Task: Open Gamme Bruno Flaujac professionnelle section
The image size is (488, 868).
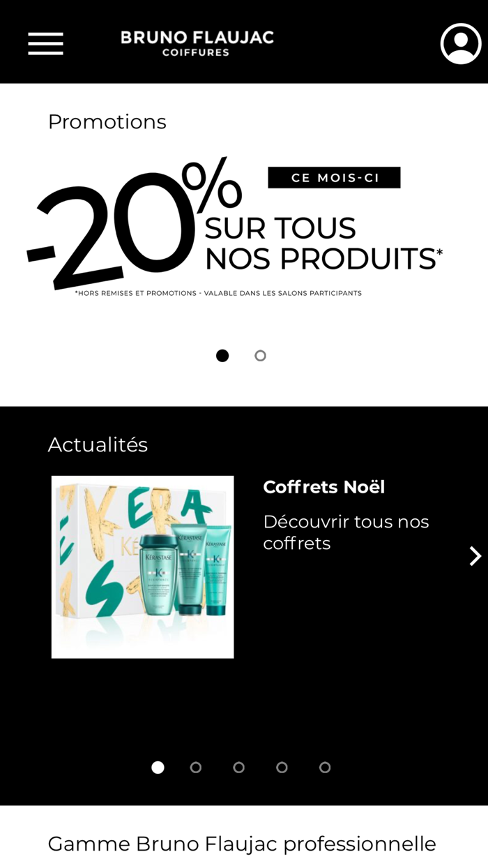Action: tap(242, 844)
